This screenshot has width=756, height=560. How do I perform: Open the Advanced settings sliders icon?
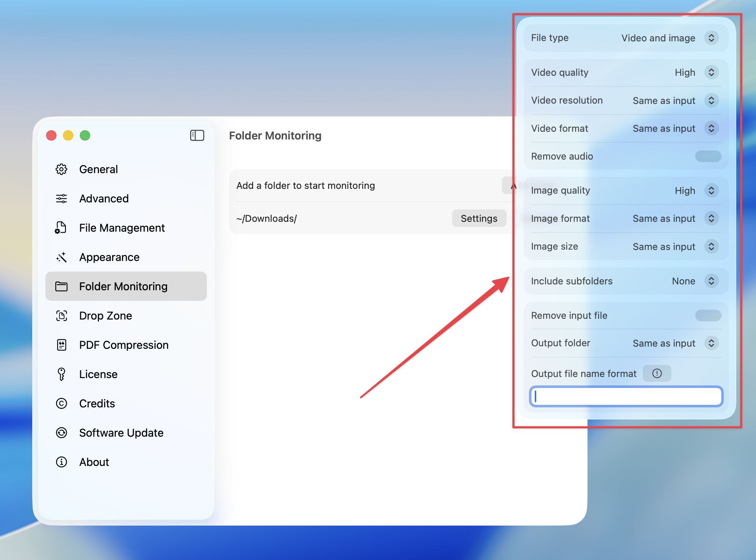point(62,198)
